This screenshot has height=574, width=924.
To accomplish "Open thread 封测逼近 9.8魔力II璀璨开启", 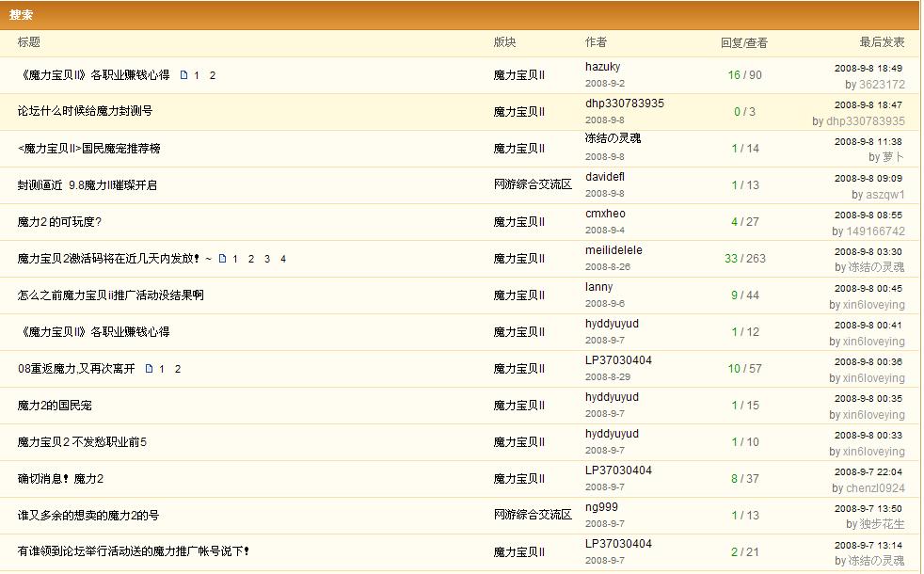I will pos(88,185).
